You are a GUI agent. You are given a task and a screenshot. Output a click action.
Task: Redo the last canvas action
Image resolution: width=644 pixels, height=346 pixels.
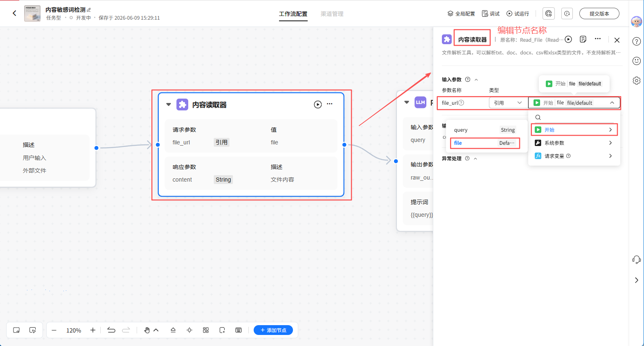126,330
